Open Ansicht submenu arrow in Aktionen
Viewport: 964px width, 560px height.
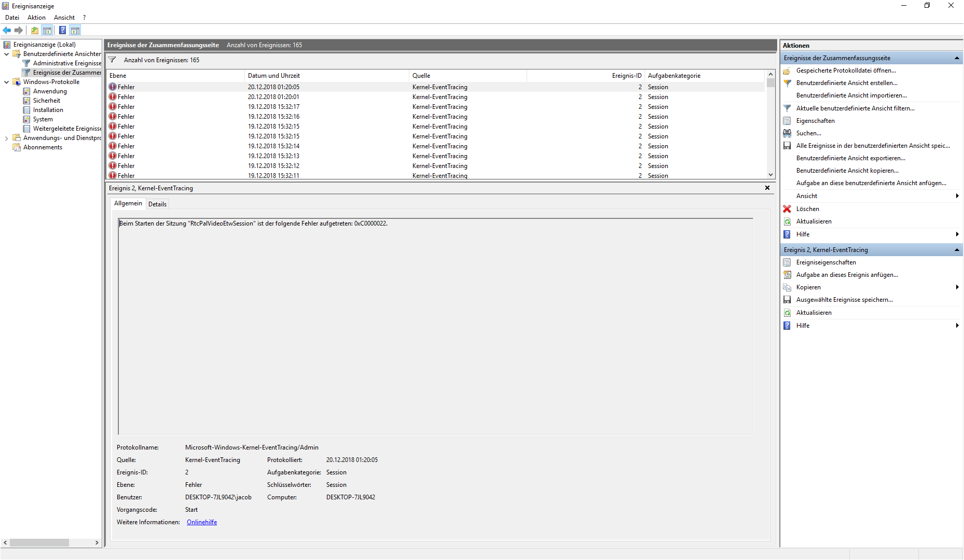pos(957,196)
